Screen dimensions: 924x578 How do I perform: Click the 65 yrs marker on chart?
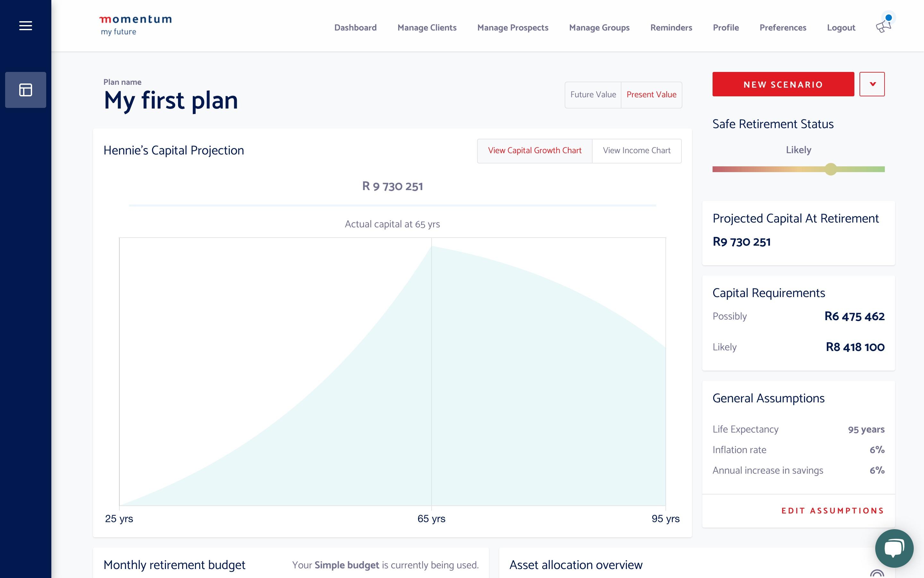tap(432, 519)
